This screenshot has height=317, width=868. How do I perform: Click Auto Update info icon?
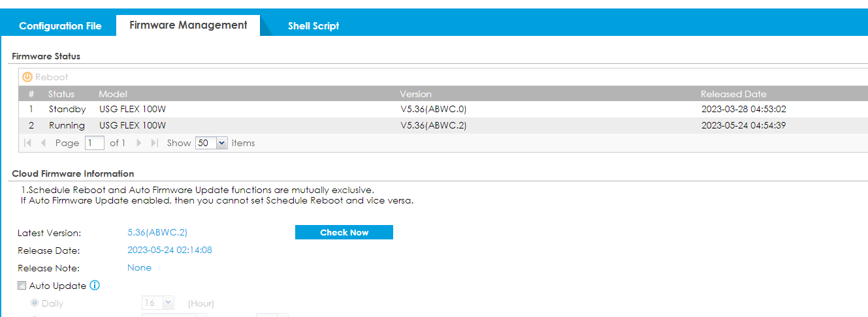point(95,286)
